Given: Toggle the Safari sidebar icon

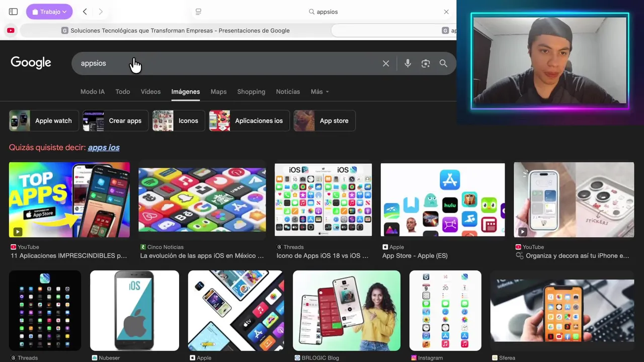Looking at the screenshot, I should (13, 12).
